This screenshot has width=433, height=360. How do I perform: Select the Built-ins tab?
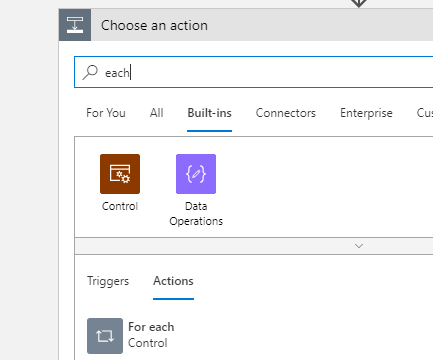pos(209,113)
